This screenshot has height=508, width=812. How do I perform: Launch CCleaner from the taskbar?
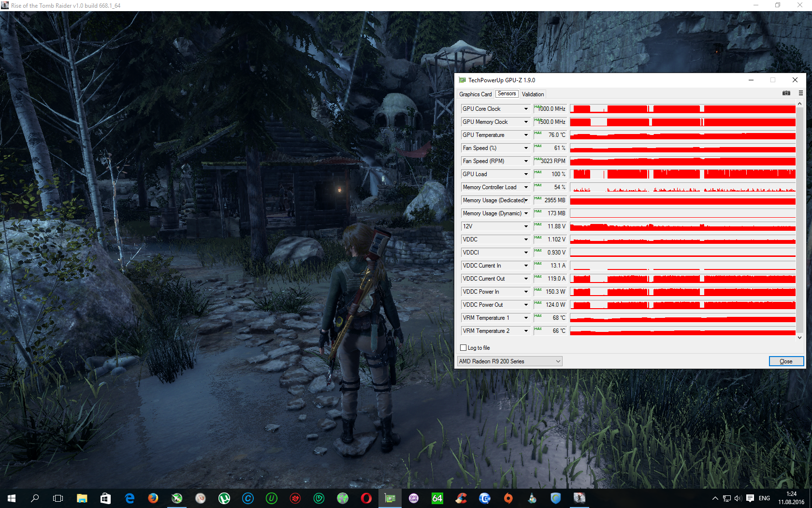pos(461,498)
